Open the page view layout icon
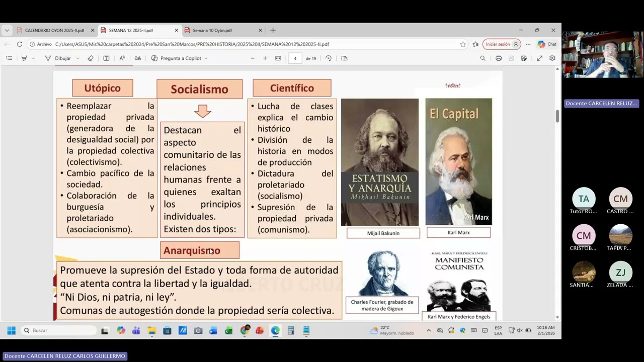Image resolution: width=644 pixels, height=362 pixels. [x=344, y=58]
